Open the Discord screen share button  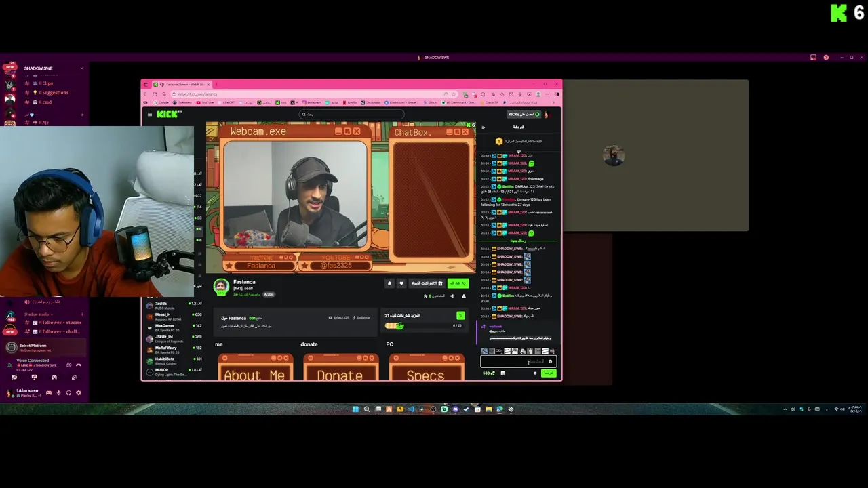coord(34,377)
